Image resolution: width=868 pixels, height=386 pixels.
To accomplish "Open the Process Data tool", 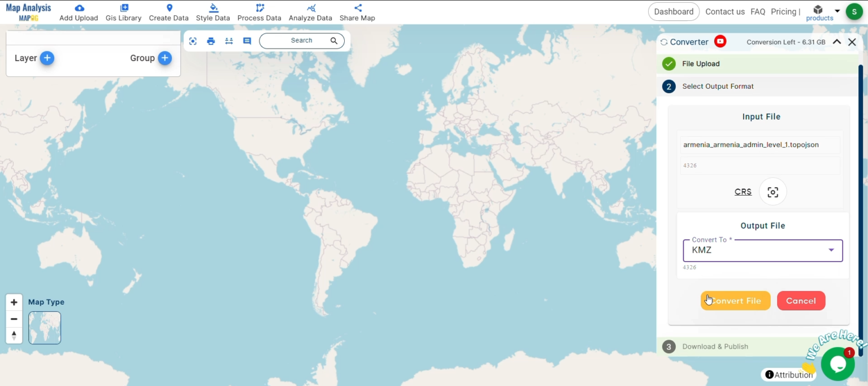I will click(x=259, y=8).
